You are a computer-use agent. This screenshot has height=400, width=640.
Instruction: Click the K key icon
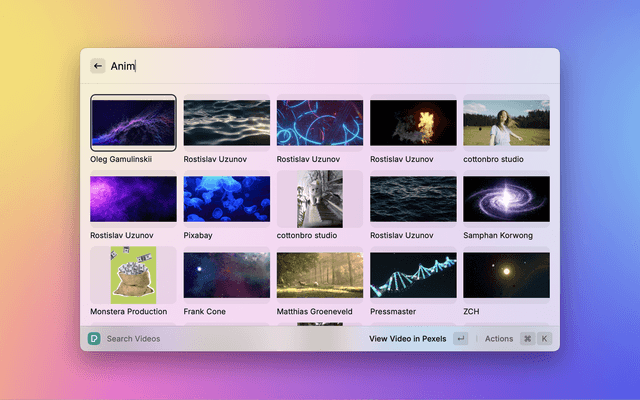545,339
